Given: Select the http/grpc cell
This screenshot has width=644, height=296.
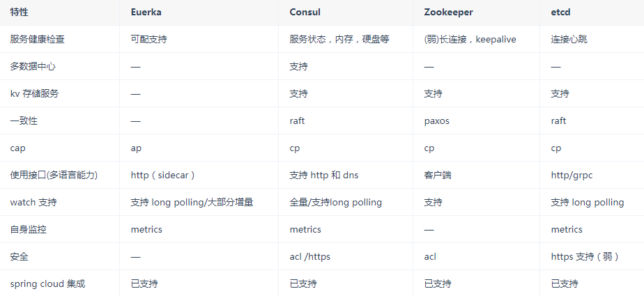Looking at the screenshot, I should pos(572,176).
